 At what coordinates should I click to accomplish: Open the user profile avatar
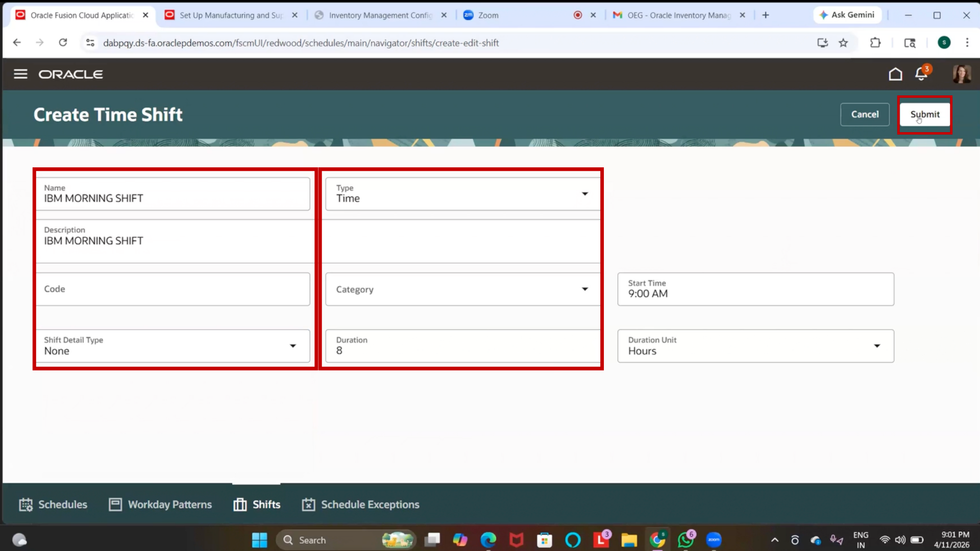pos(962,74)
